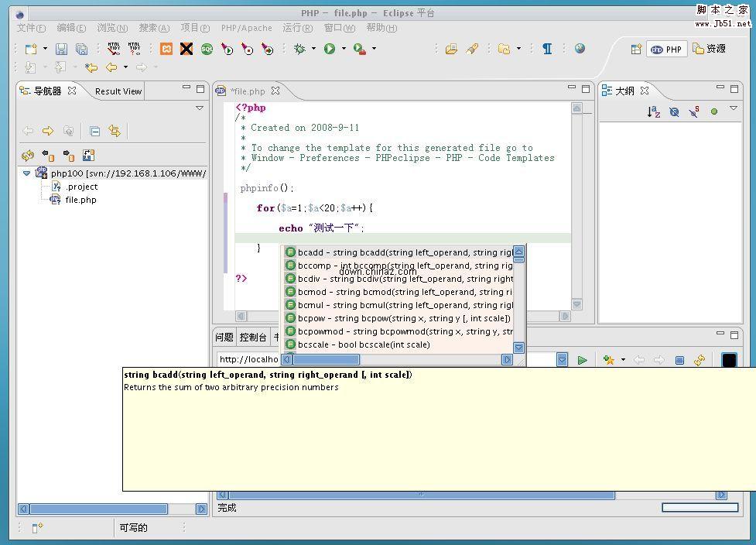This screenshot has height=545, width=756.
Task: Click the browser Refresh icon
Action: 700,360
